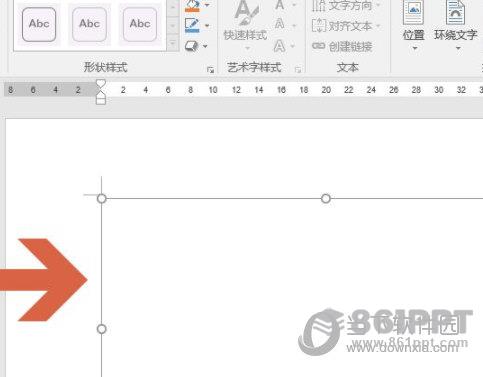Screen dimensions: 483x377
Task: Click the text effects A icon
Action: [x=280, y=46]
